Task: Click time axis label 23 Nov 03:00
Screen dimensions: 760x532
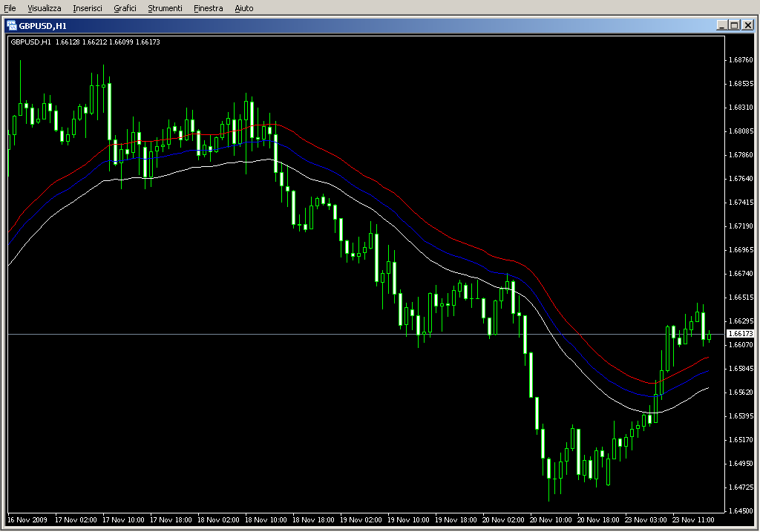Action: tap(646, 520)
